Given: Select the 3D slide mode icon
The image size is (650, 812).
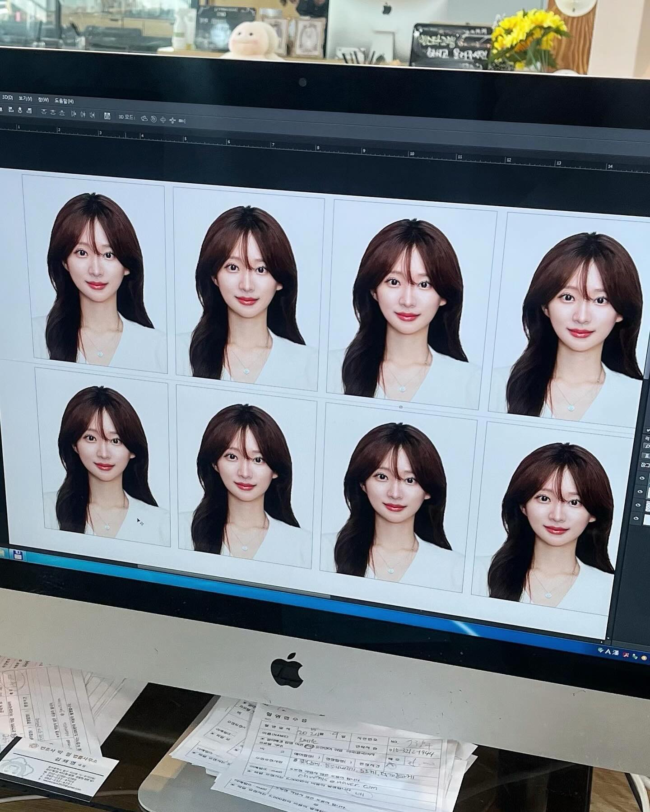Looking at the screenshot, I should click(172, 121).
